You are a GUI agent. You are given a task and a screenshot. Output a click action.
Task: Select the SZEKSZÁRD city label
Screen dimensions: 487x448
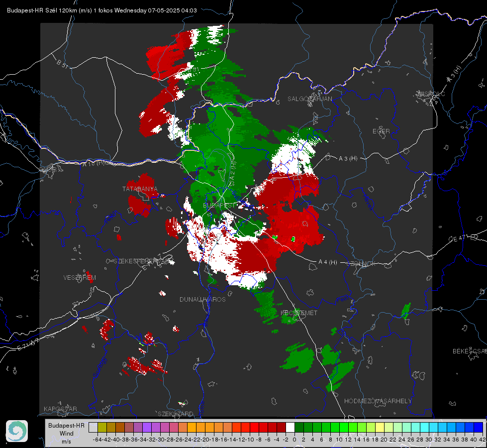click(x=176, y=414)
